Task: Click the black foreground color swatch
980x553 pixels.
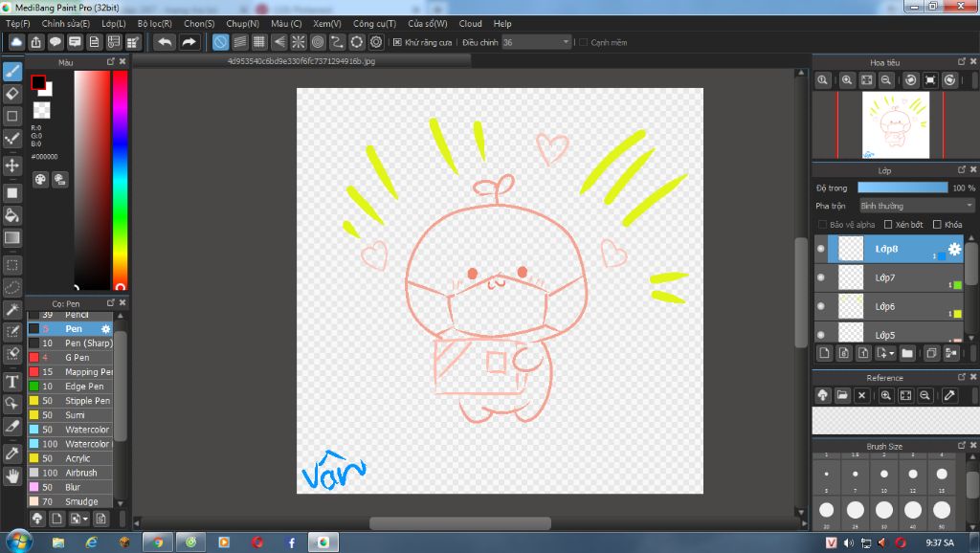Action: (x=38, y=82)
